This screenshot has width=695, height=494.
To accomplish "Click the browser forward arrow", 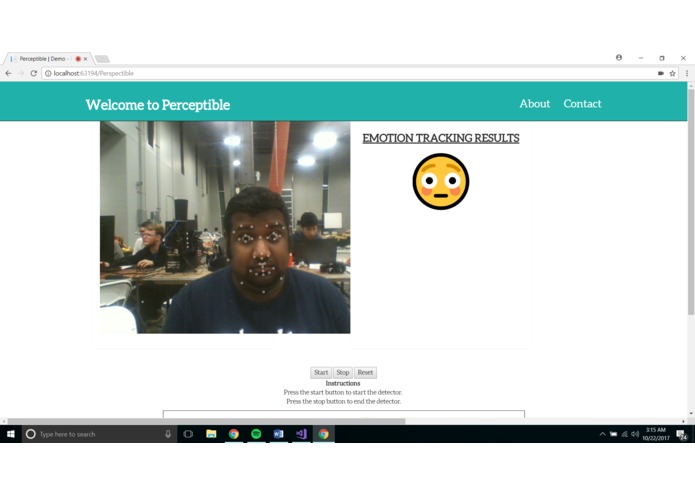I will [x=21, y=74].
